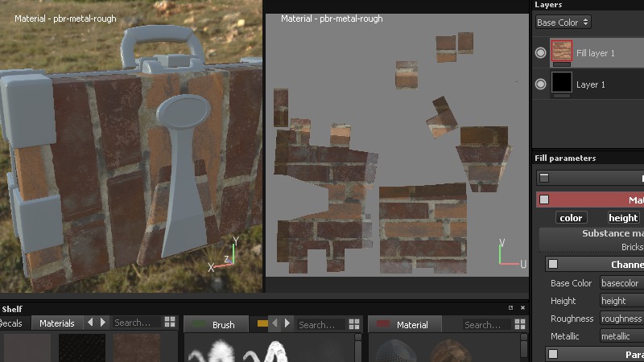Toggle visibility of Fill layer 1
The width and height of the screenshot is (644, 362).
[x=540, y=52]
